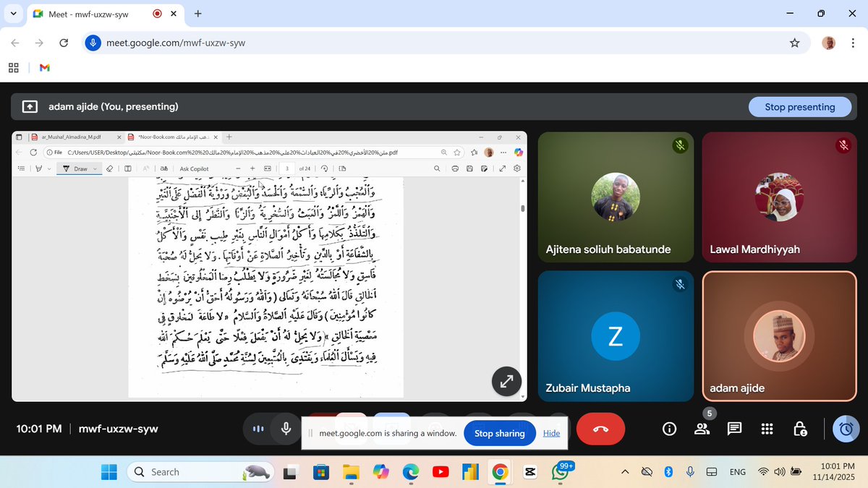
Task: Click the Hide link in sharing bar
Action: point(551,433)
